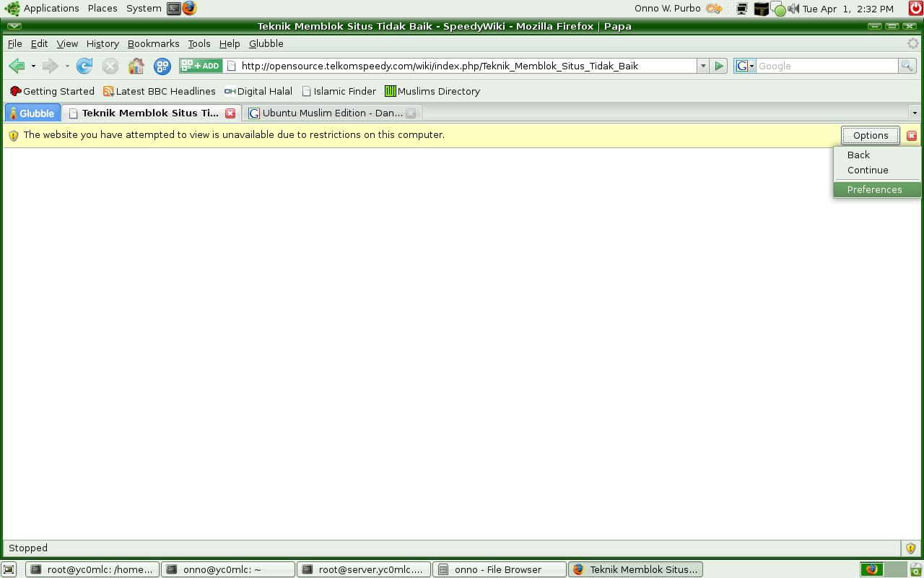
Task: Switch to Ubuntu Muslim Edition tab
Action: point(331,113)
